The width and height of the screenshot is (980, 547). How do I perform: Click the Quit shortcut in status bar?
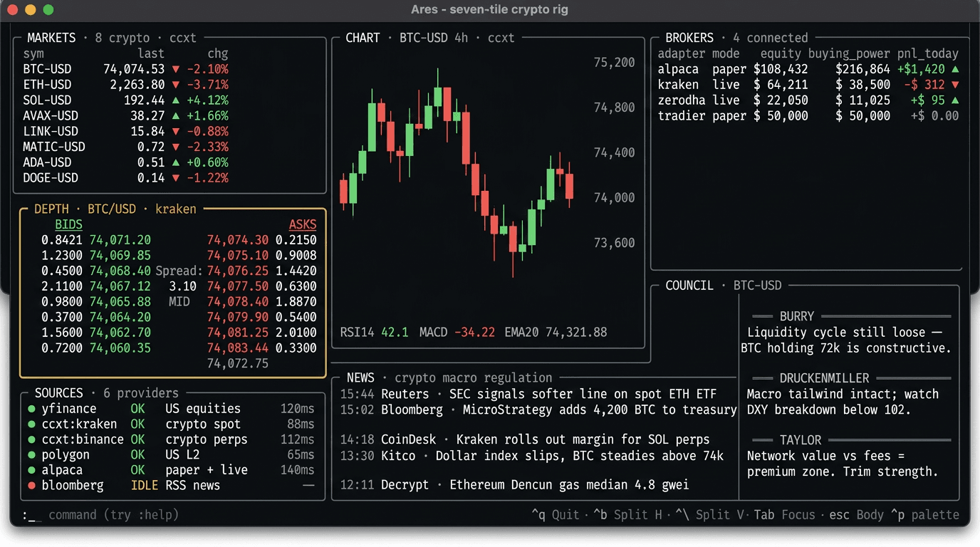556,515
